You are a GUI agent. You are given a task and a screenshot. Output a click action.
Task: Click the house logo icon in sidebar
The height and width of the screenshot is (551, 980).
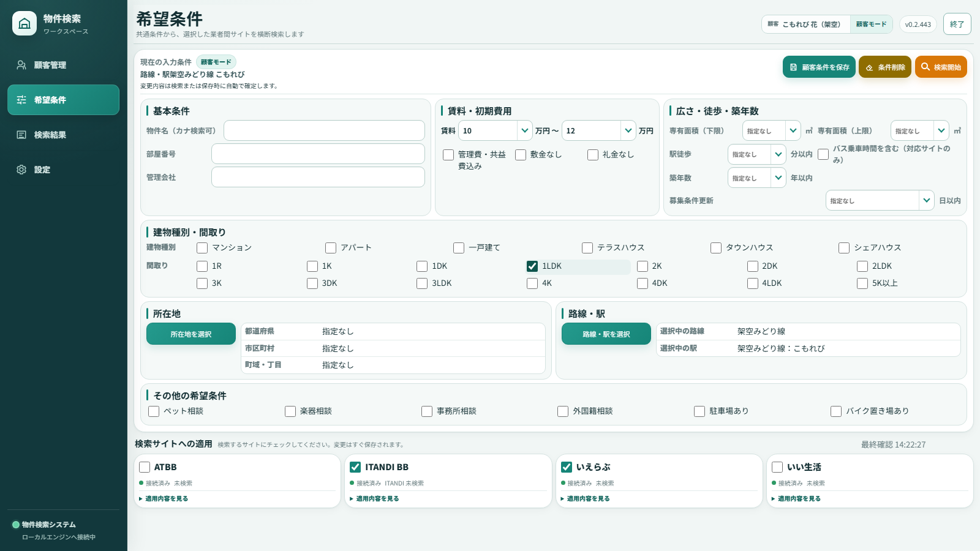tap(24, 23)
